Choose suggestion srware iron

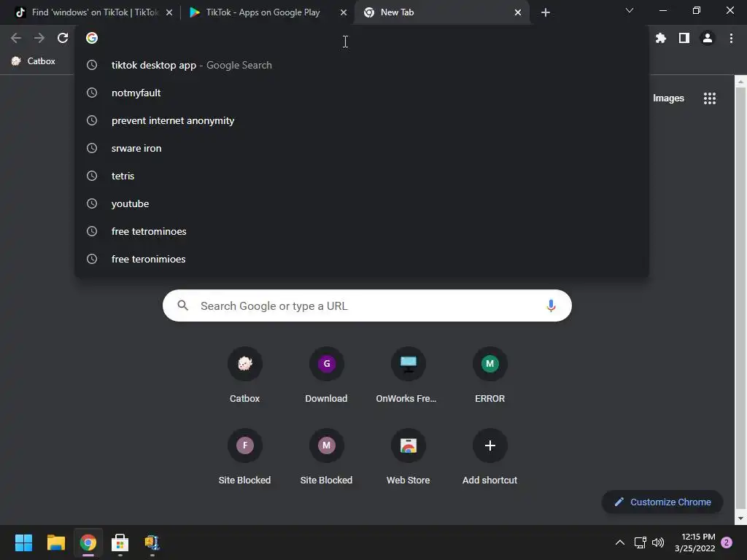(362, 148)
